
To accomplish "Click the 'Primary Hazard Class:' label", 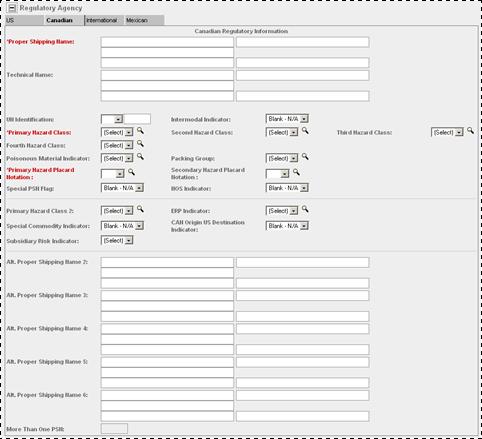I will pyautogui.click(x=39, y=133).
